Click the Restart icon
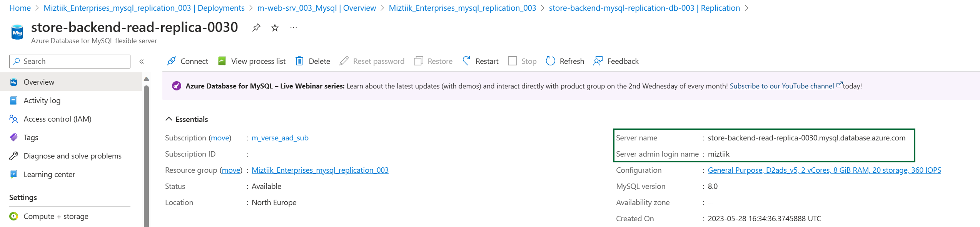Viewport: 980px width, 227px height. 466,61
